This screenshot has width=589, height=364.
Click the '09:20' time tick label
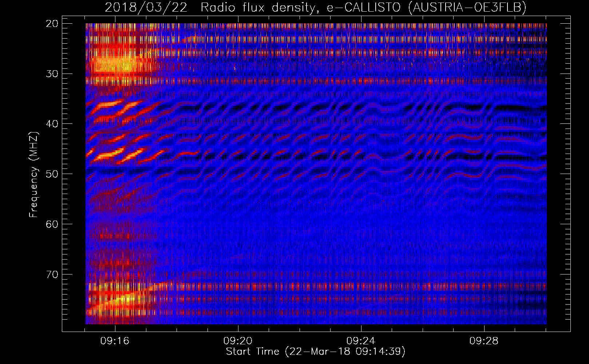pyautogui.click(x=238, y=341)
